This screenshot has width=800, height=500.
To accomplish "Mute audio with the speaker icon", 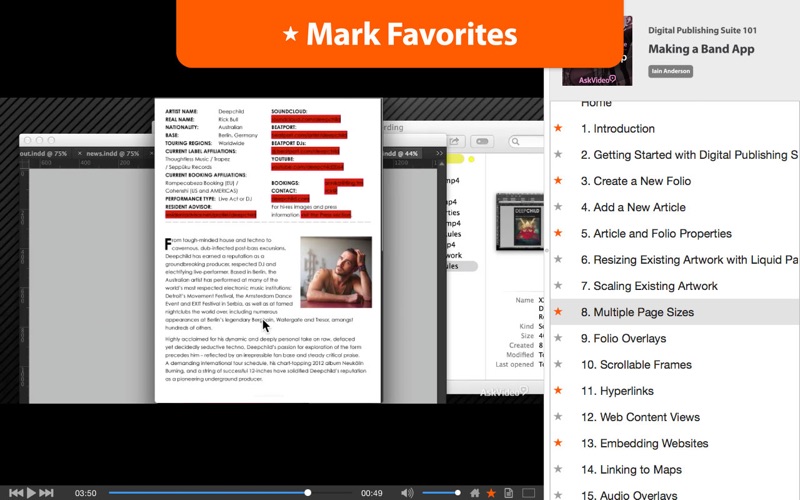I will click(x=407, y=493).
